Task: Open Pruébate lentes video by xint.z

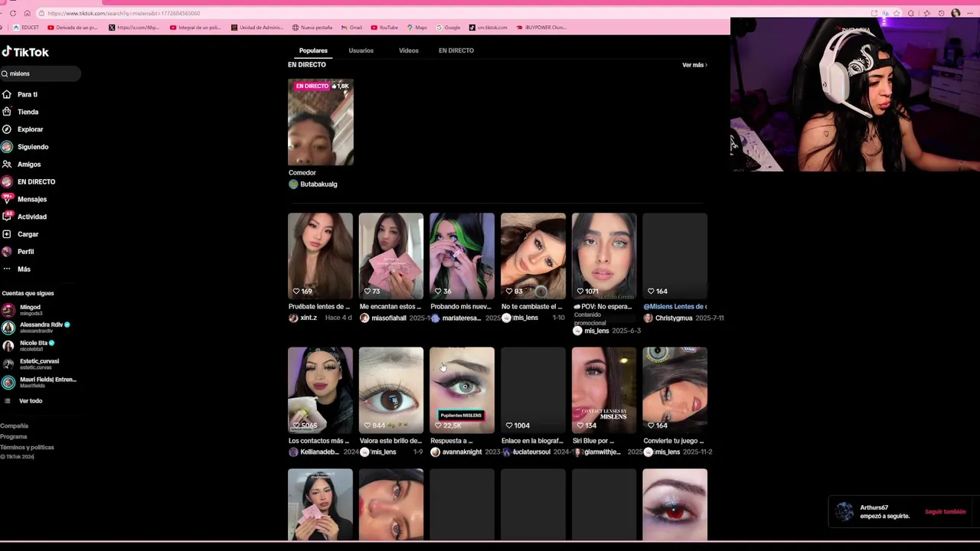Action: (320, 256)
